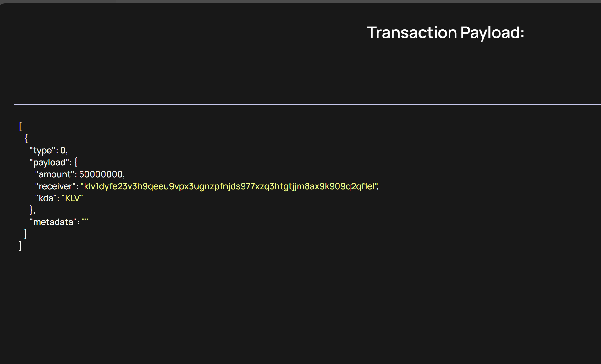The height and width of the screenshot is (364, 601).
Task: Click the "amount" key label
Action: [55, 174]
